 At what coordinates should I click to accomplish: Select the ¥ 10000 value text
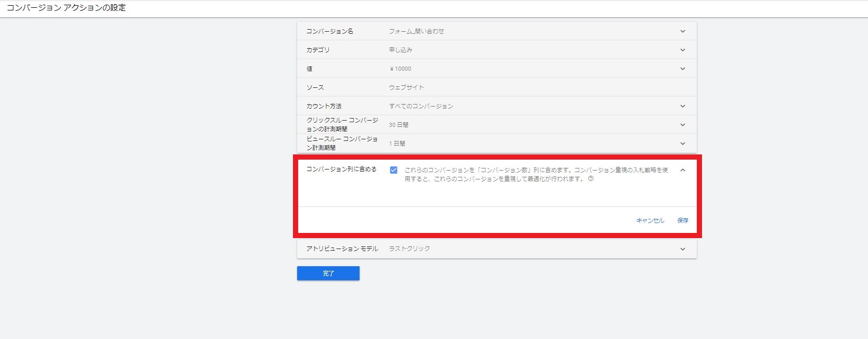(400, 69)
